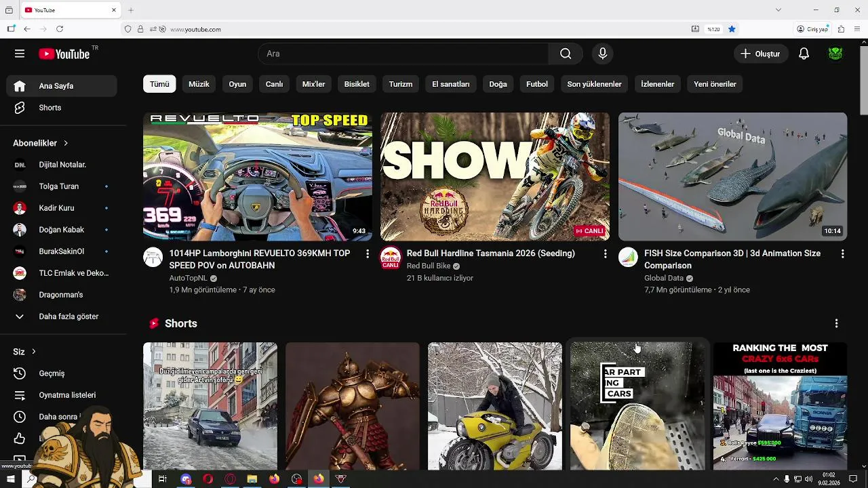Select the Oyun filter chip
The image size is (868, 488).
coord(237,84)
